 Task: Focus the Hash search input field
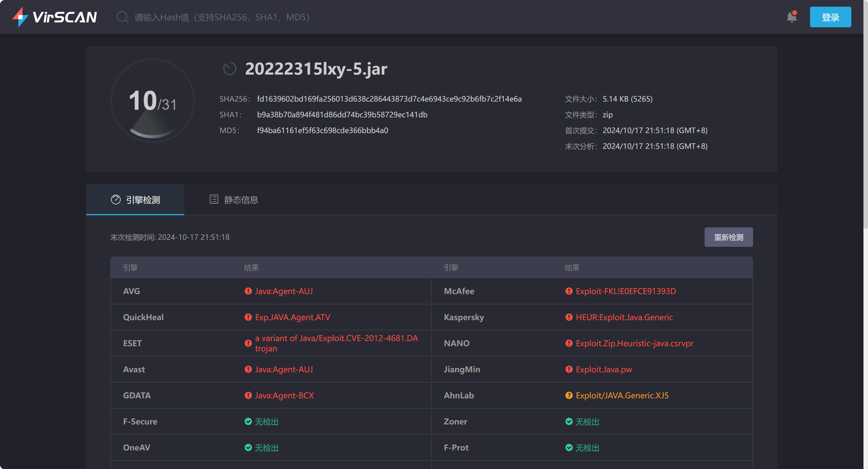coord(270,17)
